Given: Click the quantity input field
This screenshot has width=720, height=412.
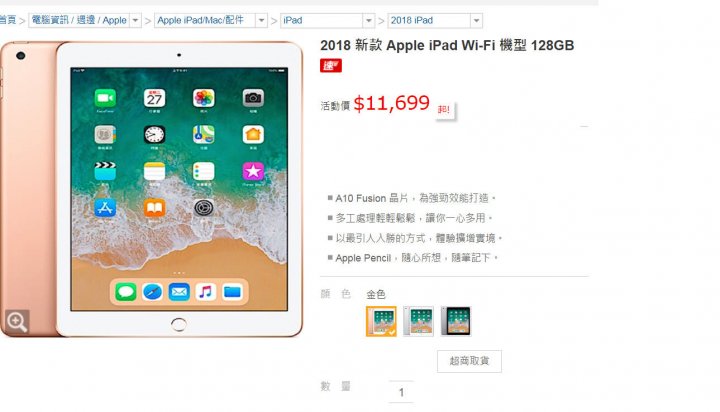Looking at the screenshot, I should pyautogui.click(x=401, y=392).
